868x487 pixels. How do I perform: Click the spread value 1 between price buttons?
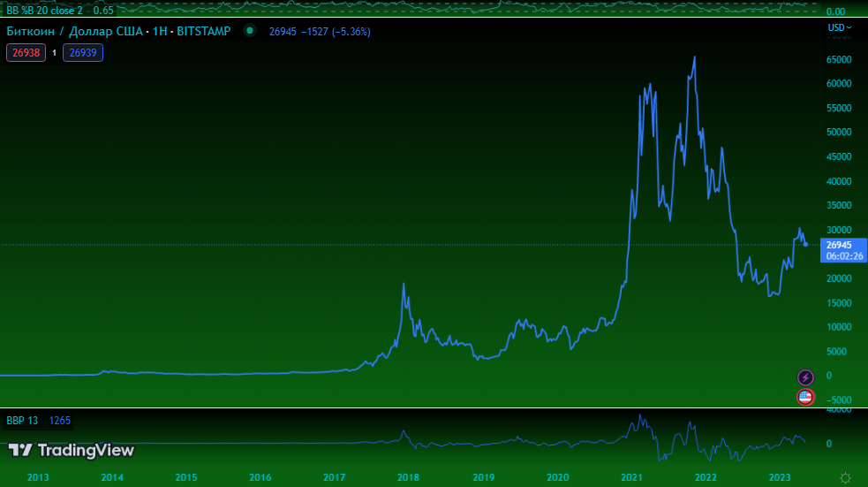tap(54, 53)
